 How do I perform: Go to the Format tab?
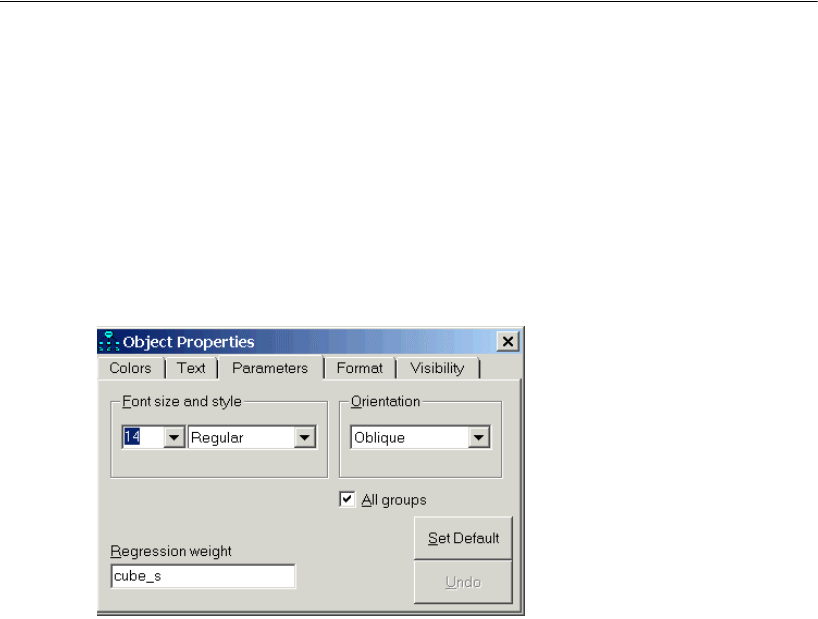[x=359, y=368]
